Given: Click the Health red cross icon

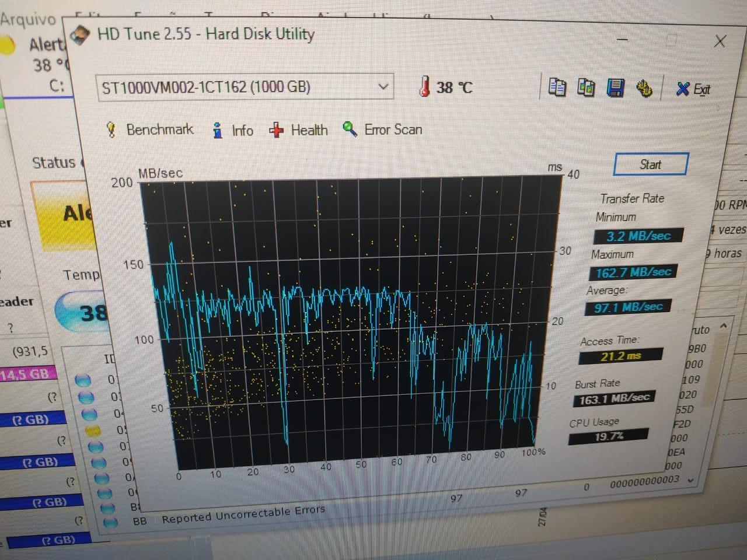Looking at the screenshot, I should pyautogui.click(x=276, y=130).
